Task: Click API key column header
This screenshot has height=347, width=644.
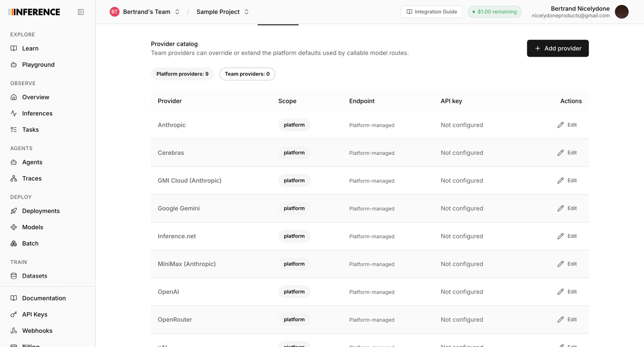Action: (x=451, y=101)
